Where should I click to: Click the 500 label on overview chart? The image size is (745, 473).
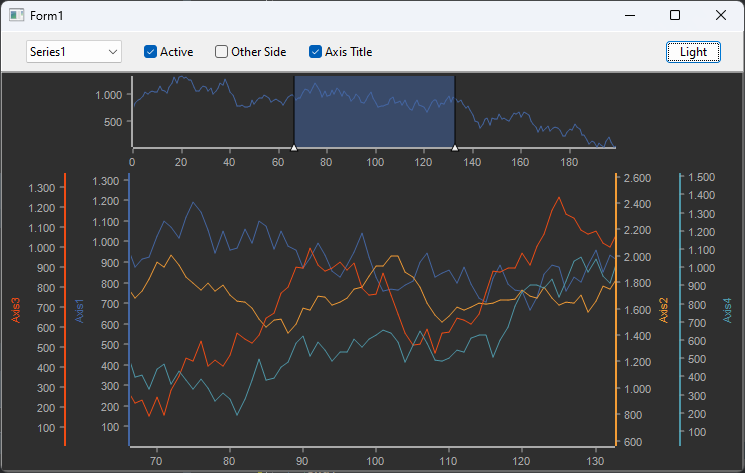pyautogui.click(x=113, y=122)
